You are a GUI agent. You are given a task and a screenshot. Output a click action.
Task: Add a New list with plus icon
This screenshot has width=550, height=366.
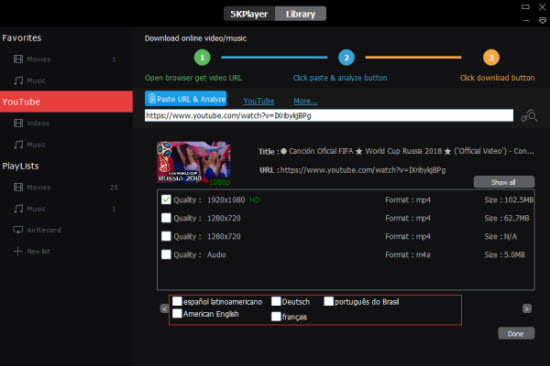[18, 251]
